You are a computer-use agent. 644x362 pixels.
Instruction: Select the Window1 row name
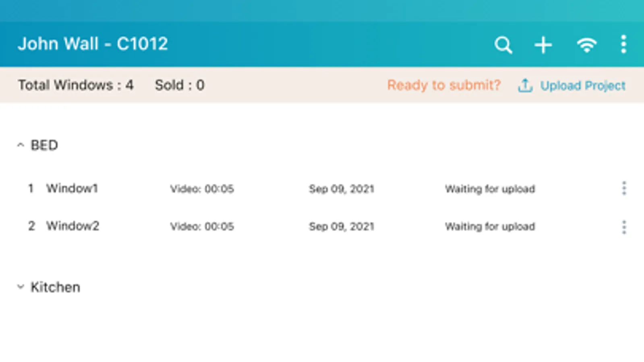pyautogui.click(x=72, y=188)
